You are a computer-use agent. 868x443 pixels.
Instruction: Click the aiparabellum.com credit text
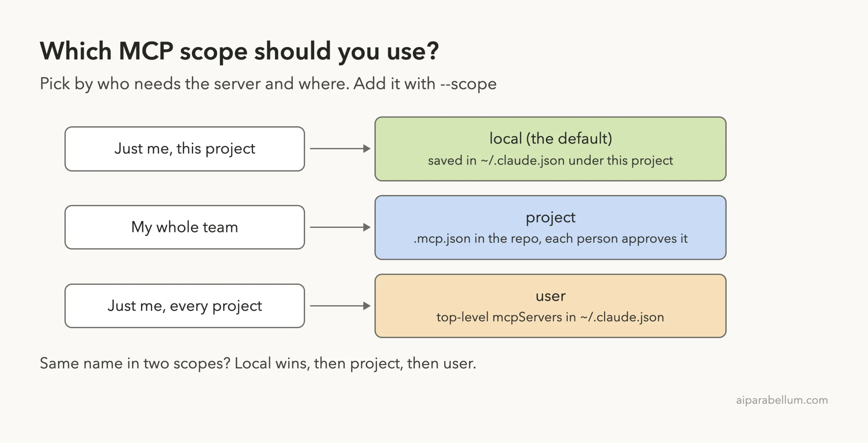pyautogui.click(x=782, y=400)
